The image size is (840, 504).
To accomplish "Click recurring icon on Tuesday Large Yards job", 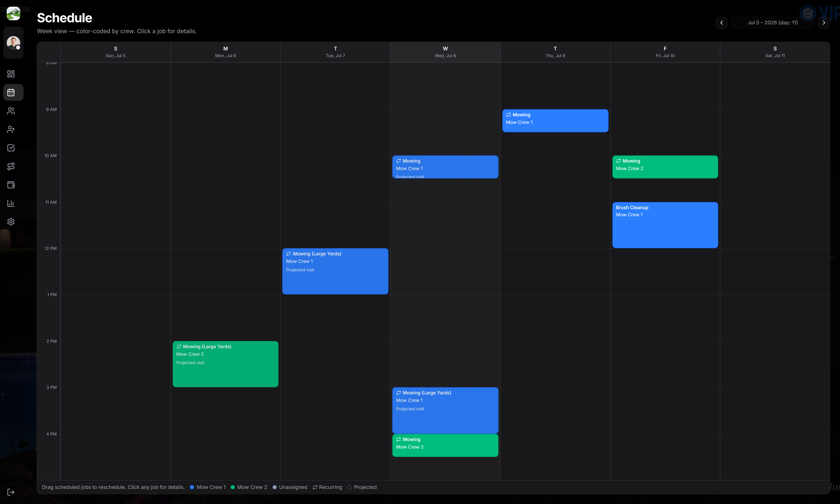I will click(x=288, y=254).
